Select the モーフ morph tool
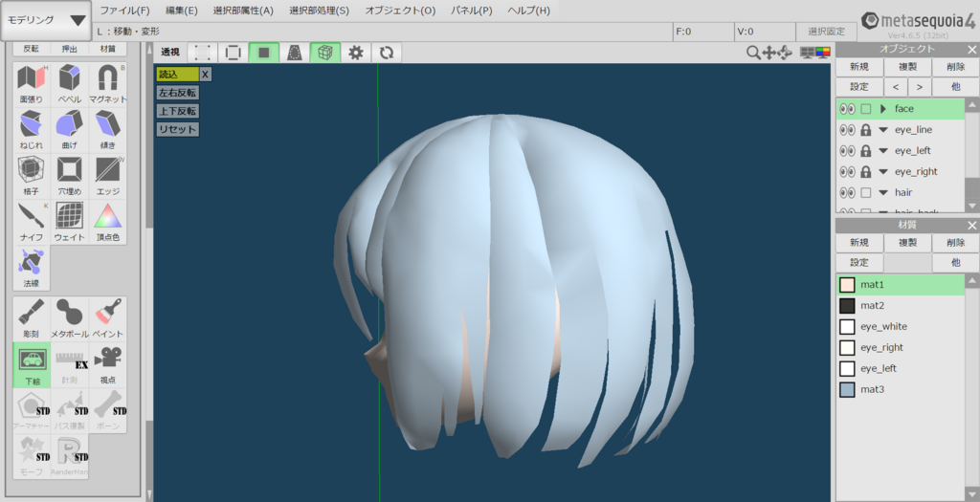 (x=31, y=457)
